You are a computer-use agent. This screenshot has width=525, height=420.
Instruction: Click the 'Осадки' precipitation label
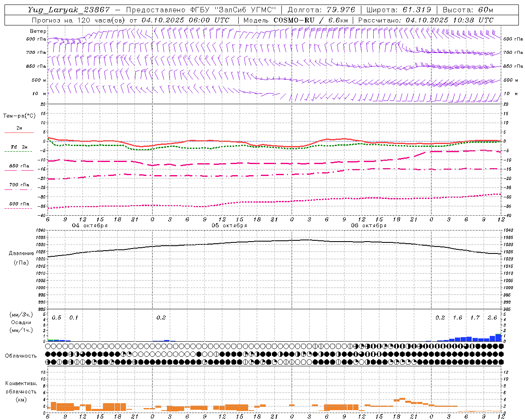pos(21,322)
